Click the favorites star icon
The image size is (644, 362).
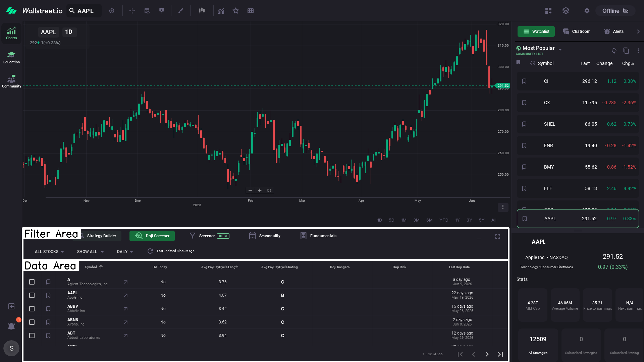236,11
